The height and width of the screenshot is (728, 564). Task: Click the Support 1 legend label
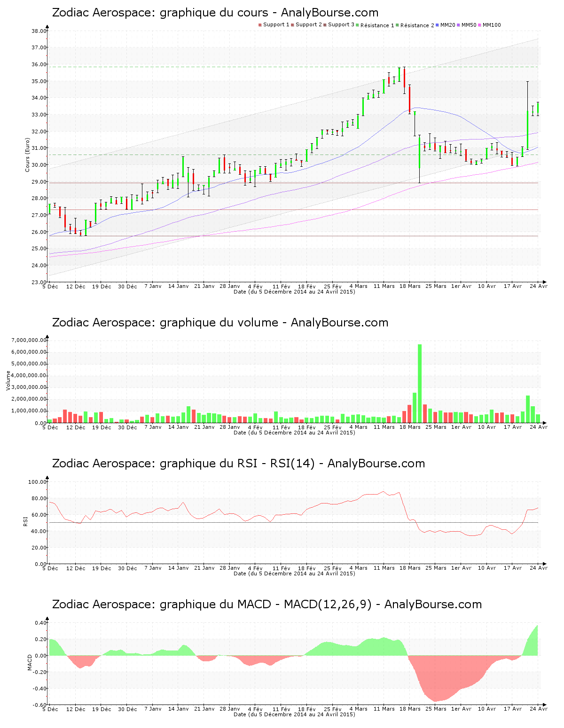pyautogui.click(x=276, y=25)
